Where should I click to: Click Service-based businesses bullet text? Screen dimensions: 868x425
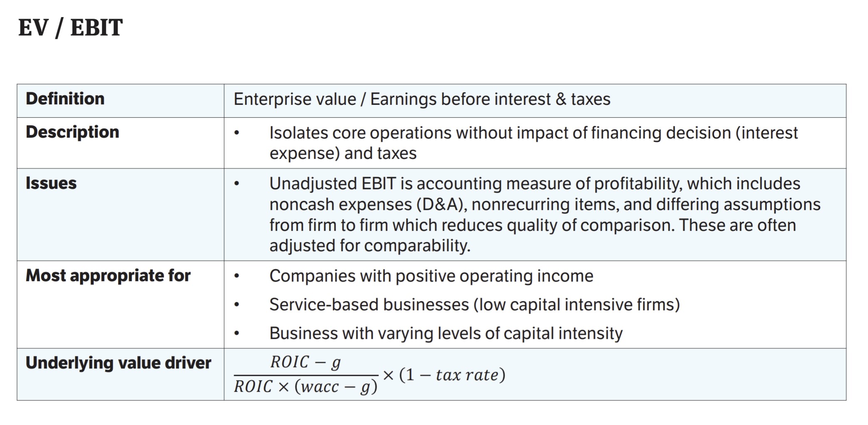click(475, 305)
